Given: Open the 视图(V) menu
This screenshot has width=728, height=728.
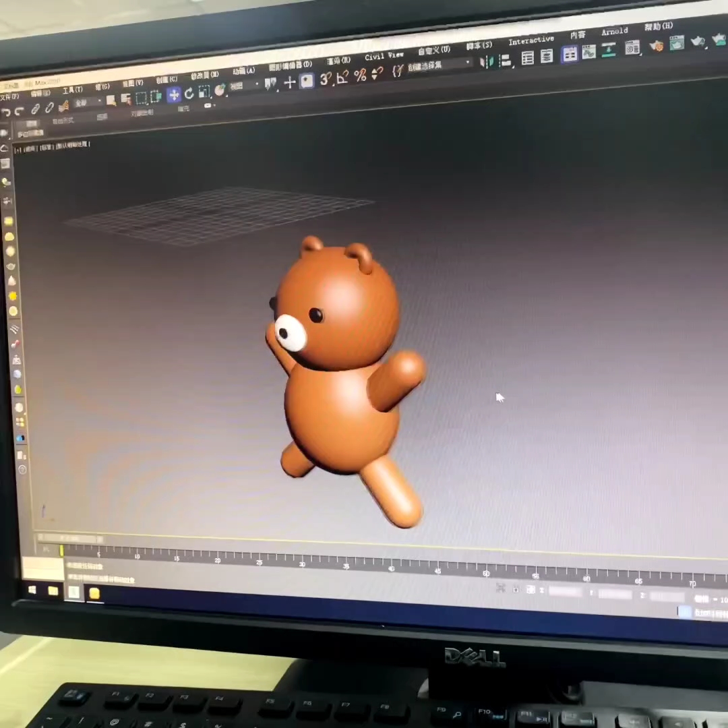Looking at the screenshot, I should 133,83.
